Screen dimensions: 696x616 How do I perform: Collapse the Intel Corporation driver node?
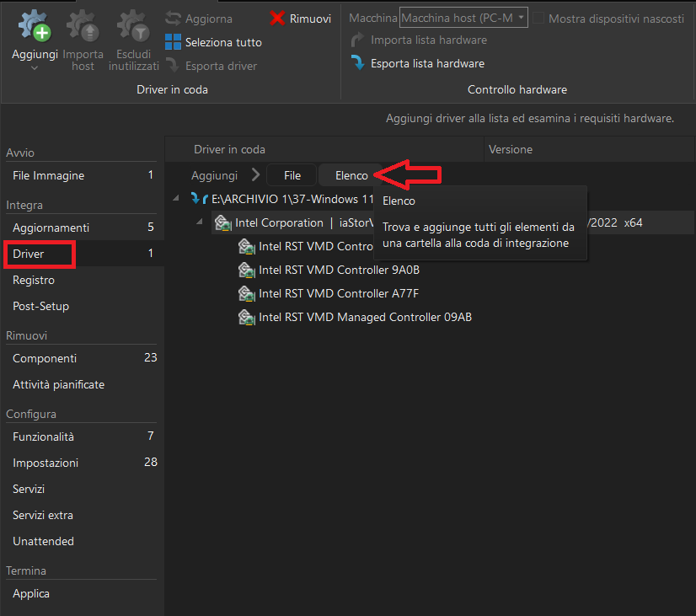pos(200,221)
